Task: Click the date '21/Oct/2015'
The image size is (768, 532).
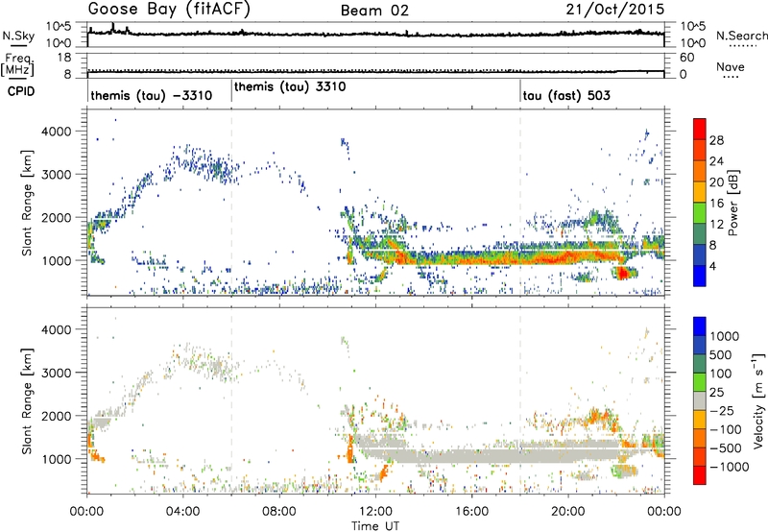Action: tap(615, 10)
